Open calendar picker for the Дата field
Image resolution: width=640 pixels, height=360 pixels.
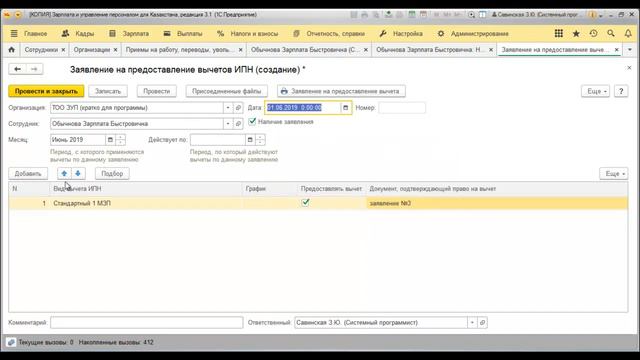pyautogui.click(x=345, y=108)
